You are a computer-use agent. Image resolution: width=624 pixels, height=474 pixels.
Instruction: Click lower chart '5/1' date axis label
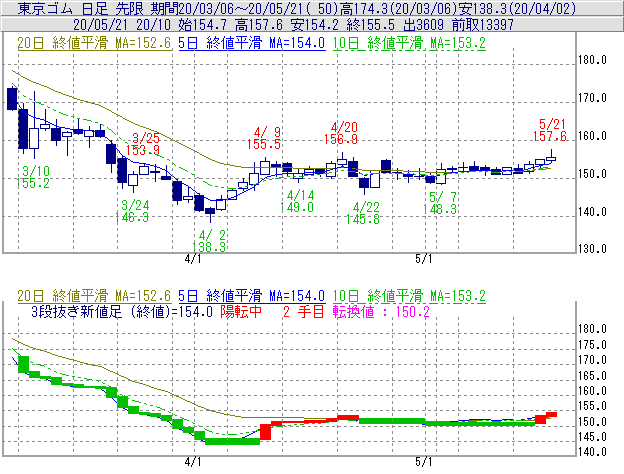(423, 462)
